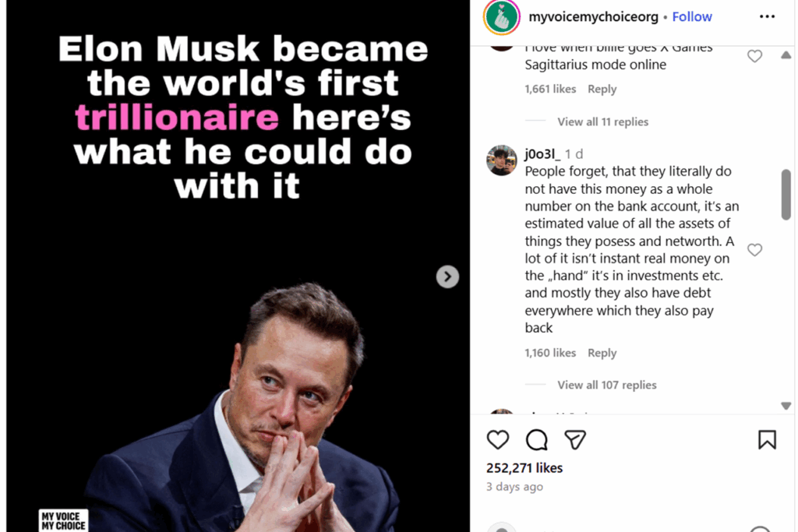Save post with the bookmark icon

click(x=767, y=440)
